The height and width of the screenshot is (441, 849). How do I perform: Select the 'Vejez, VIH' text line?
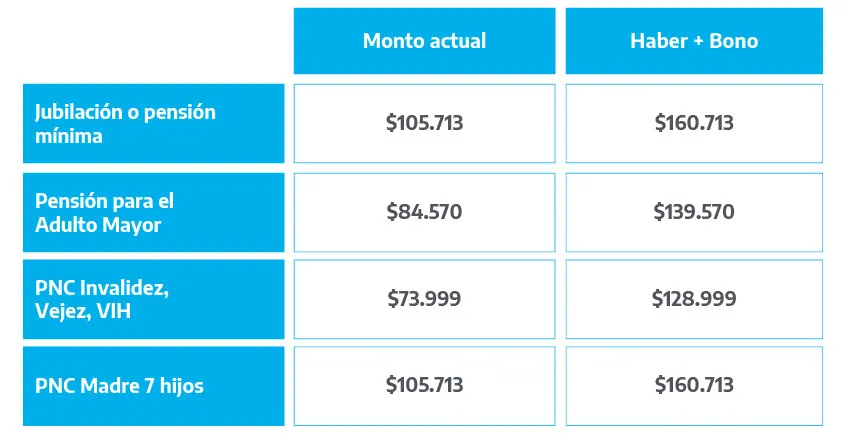(84, 312)
